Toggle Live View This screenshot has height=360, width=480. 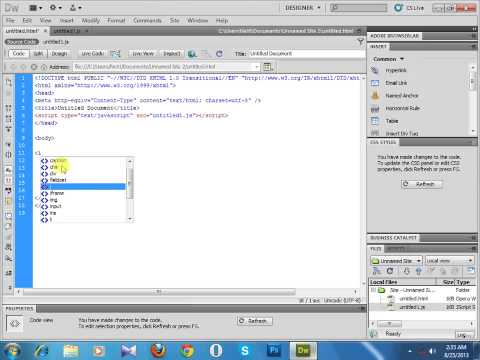pos(143,54)
